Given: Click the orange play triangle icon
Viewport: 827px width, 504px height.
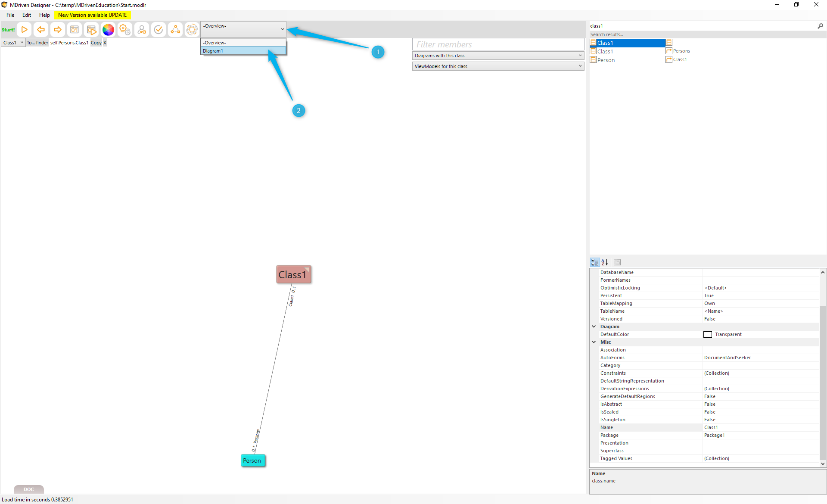Looking at the screenshot, I should pyautogui.click(x=25, y=30).
